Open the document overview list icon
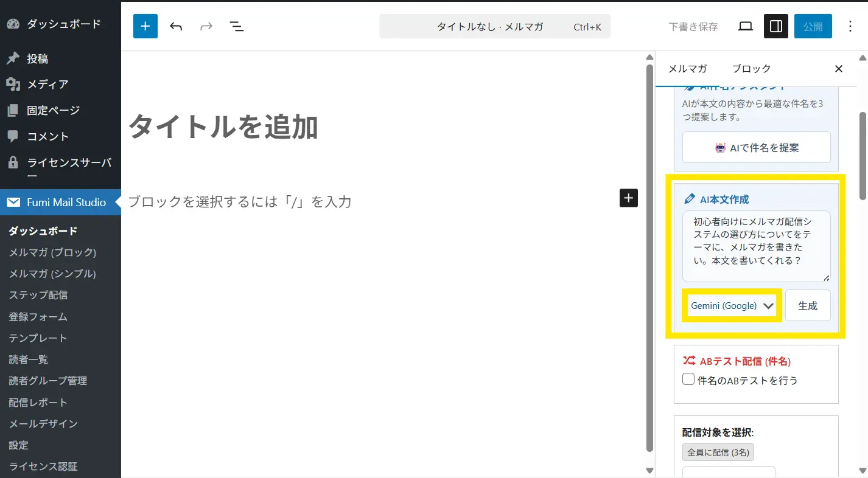This screenshot has height=478, width=868. [x=236, y=26]
